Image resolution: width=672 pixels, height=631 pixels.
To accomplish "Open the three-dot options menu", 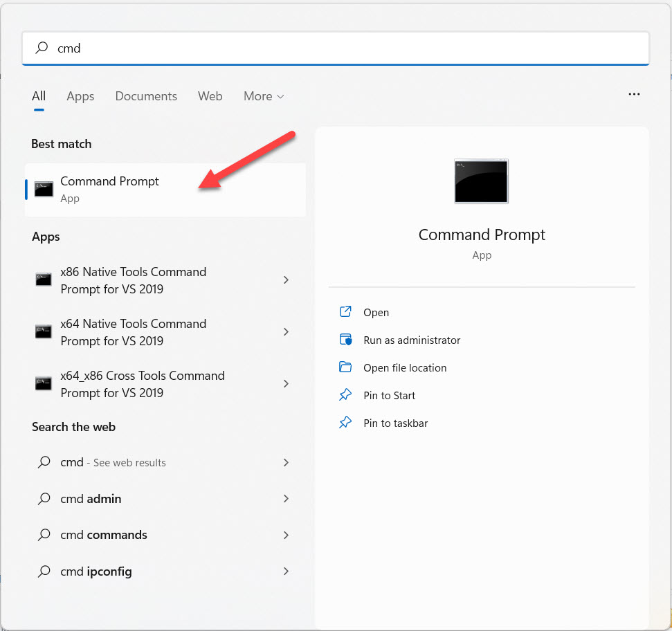I will 634,94.
